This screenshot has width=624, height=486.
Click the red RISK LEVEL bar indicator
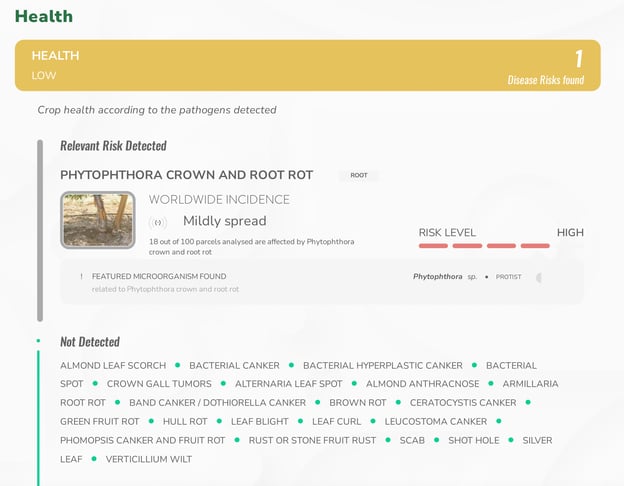pos(484,246)
